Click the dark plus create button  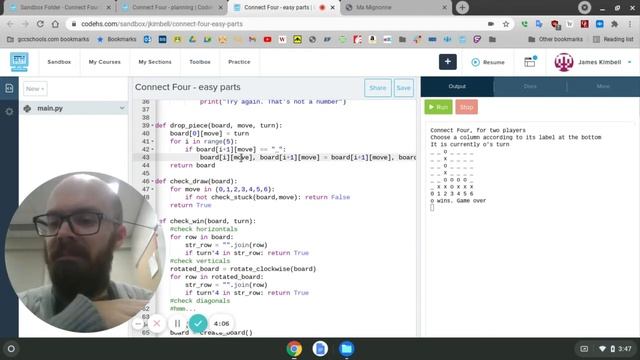448,62
